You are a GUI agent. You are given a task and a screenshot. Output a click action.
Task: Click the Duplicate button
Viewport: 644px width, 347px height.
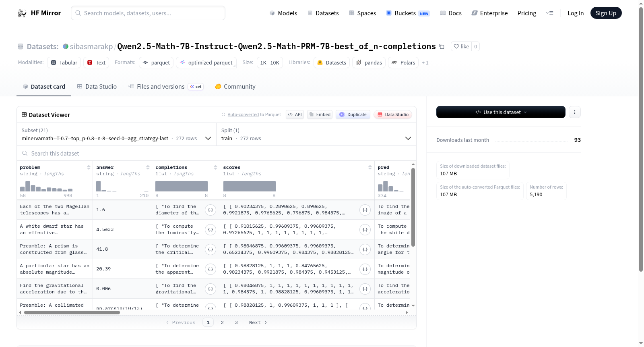point(353,114)
